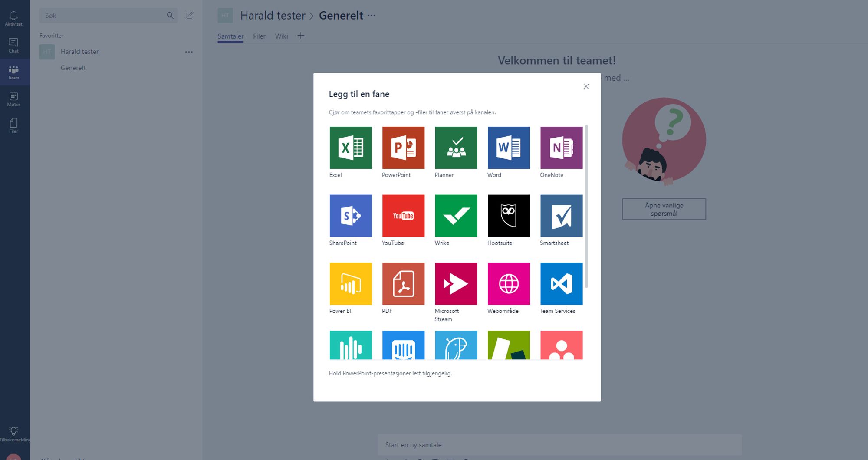The image size is (868, 460).
Task: Start a new chat with compose icon
Action: [x=190, y=15]
